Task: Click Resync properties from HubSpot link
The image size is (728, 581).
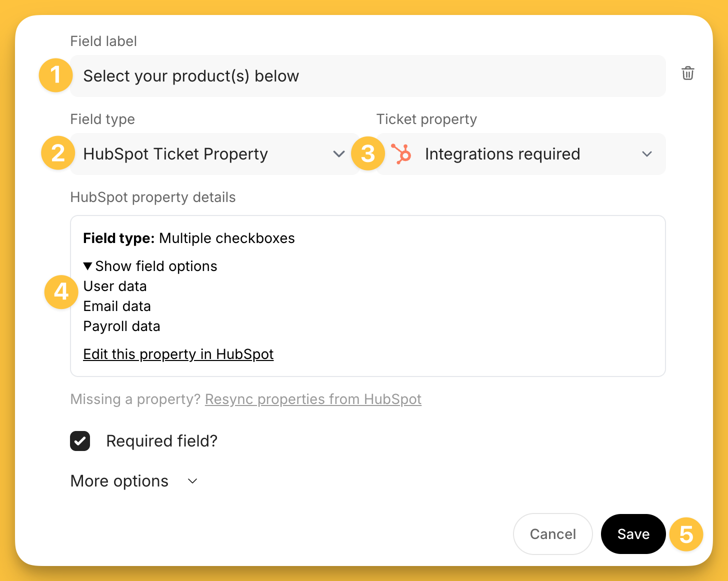Action: click(x=313, y=399)
